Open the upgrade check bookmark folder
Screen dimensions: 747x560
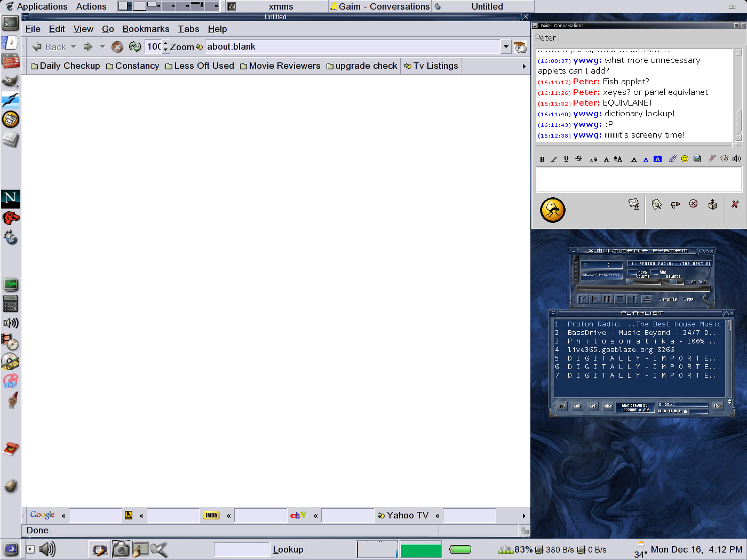[x=362, y=66]
